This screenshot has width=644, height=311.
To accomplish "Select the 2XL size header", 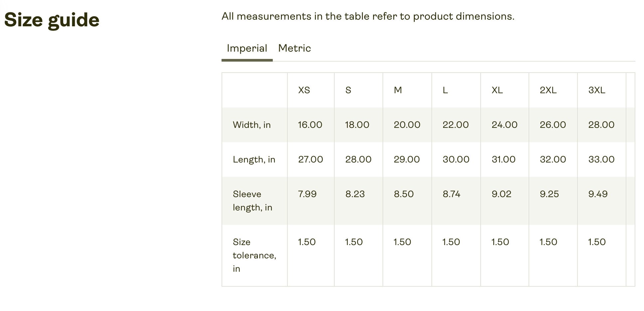I will click(548, 90).
